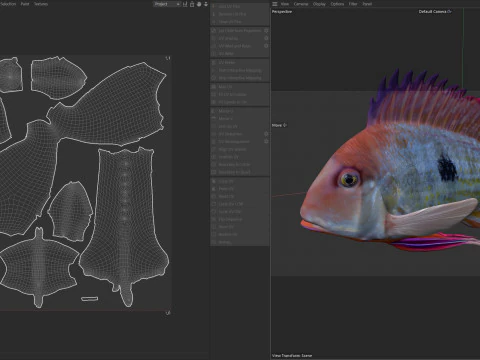Viewport: 480px width, 360px height.
Task: Click the last icon in UV toolbar
Action: tap(206, 4)
